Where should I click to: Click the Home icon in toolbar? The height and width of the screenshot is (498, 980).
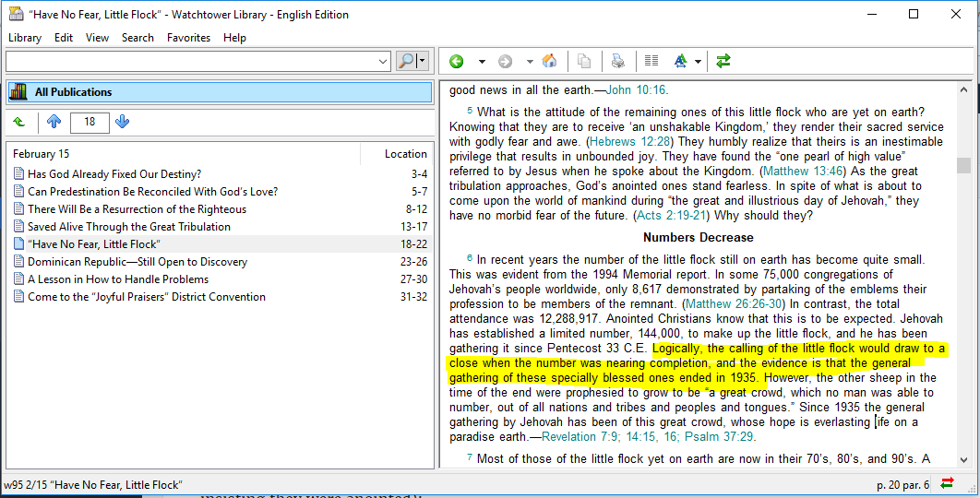pyautogui.click(x=549, y=62)
